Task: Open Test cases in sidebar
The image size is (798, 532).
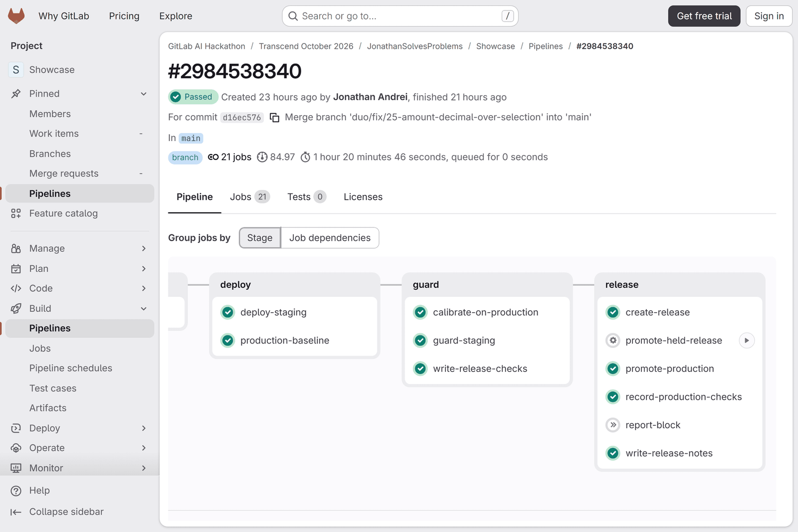Action: coord(80,388)
